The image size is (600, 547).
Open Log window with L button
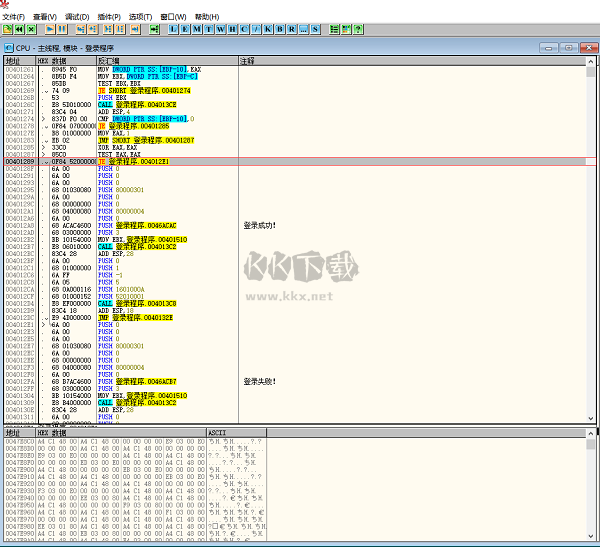pos(173,30)
